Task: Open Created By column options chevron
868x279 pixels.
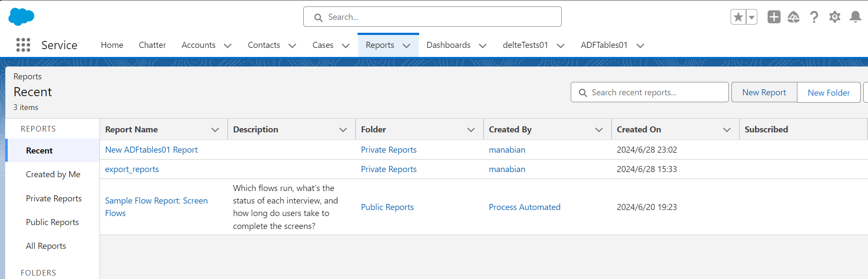Action: tap(599, 130)
